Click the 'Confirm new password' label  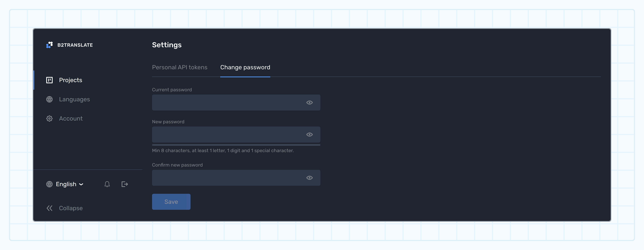177,165
